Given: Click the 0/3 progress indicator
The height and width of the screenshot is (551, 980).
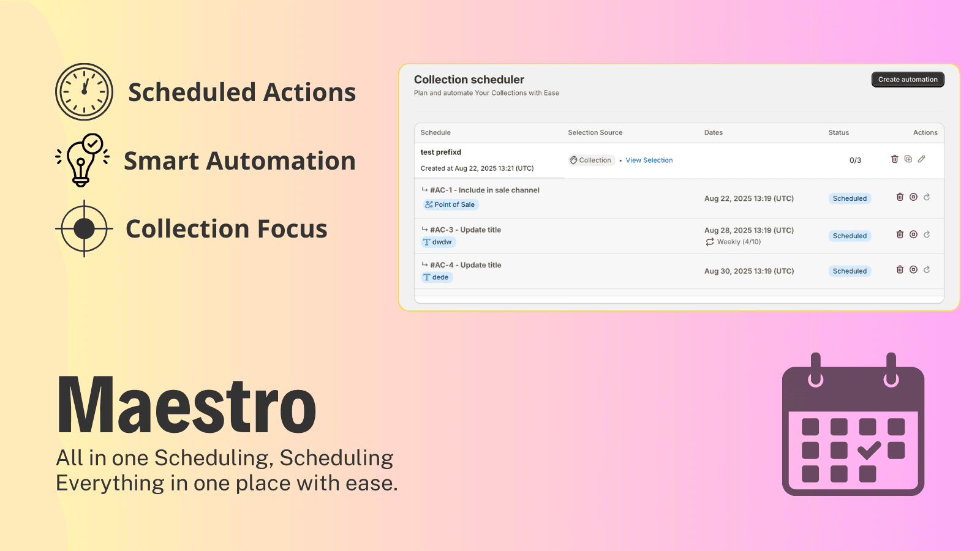Looking at the screenshot, I should pyautogui.click(x=854, y=160).
